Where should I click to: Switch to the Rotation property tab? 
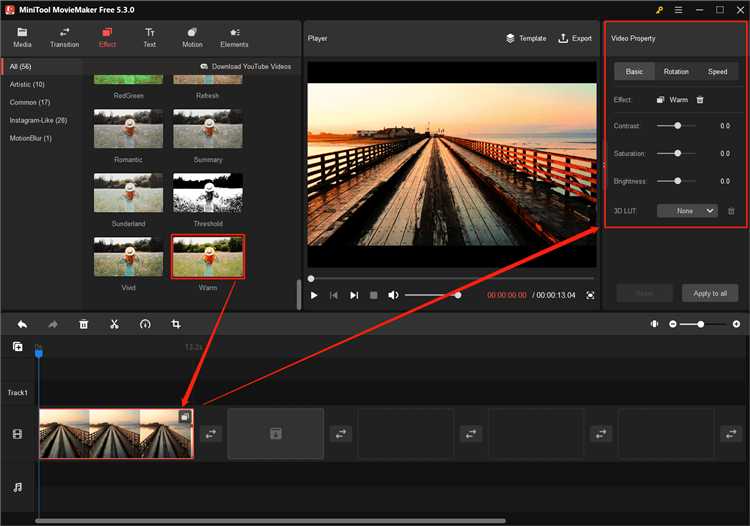pyautogui.click(x=676, y=71)
